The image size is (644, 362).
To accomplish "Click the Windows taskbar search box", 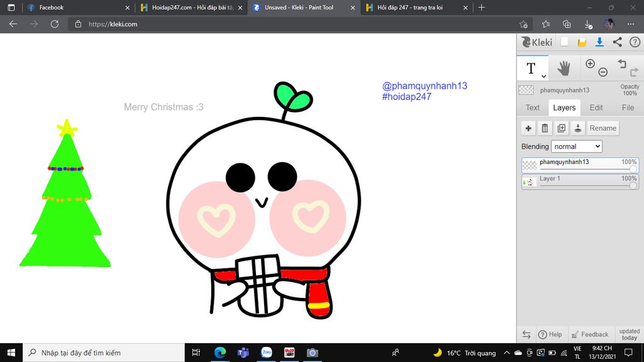I will pos(104,353).
